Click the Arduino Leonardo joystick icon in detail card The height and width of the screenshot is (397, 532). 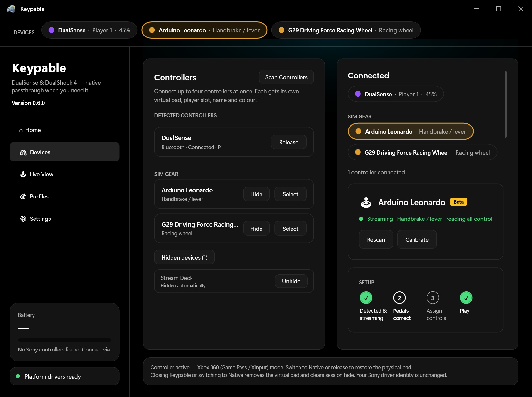pyautogui.click(x=366, y=203)
